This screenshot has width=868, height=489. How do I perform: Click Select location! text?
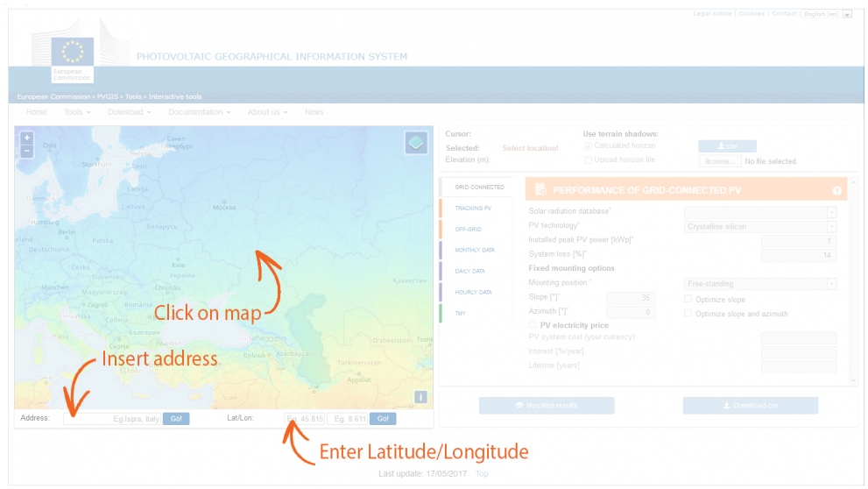(x=530, y=148)
